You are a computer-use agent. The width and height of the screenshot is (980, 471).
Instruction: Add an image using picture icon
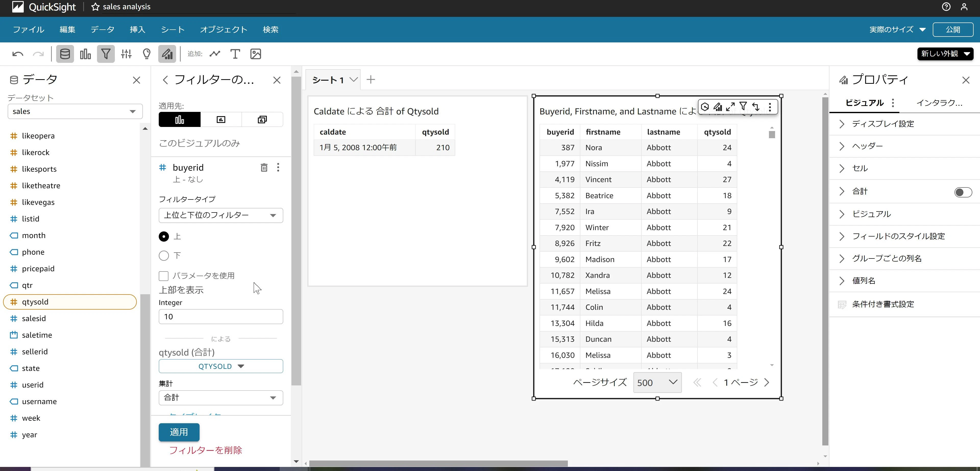point(256,54)
